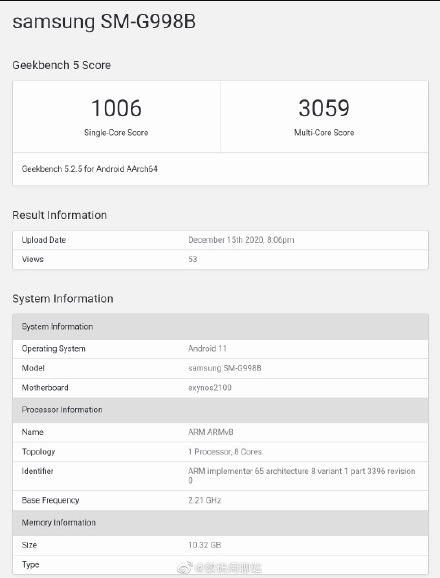The image size is (440, 578).
Task: Click the Model value samsung SM-G998B
Action: tap(225, 368)
